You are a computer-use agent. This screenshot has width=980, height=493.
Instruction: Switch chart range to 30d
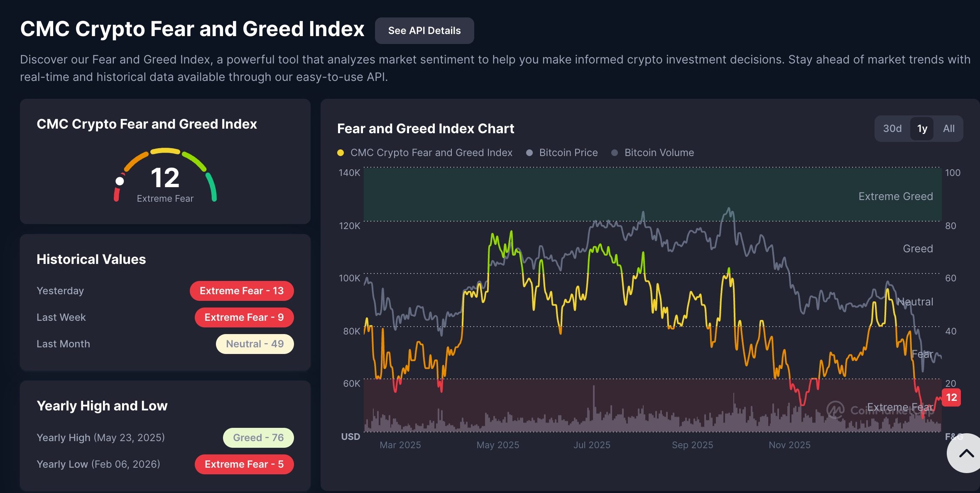click(892, 129)
